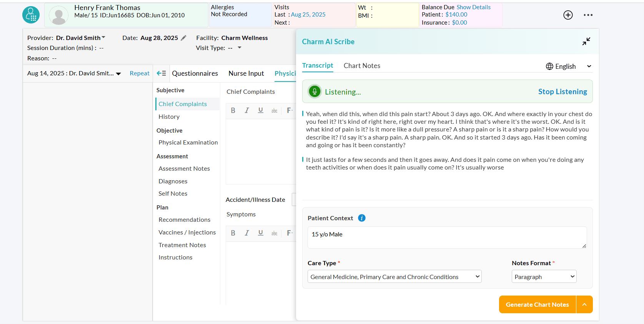This screenshot has height=324, width=644.
Task: Toggle strikethrough in Chief Complaints editor
Action: click(x=274, y=110)
